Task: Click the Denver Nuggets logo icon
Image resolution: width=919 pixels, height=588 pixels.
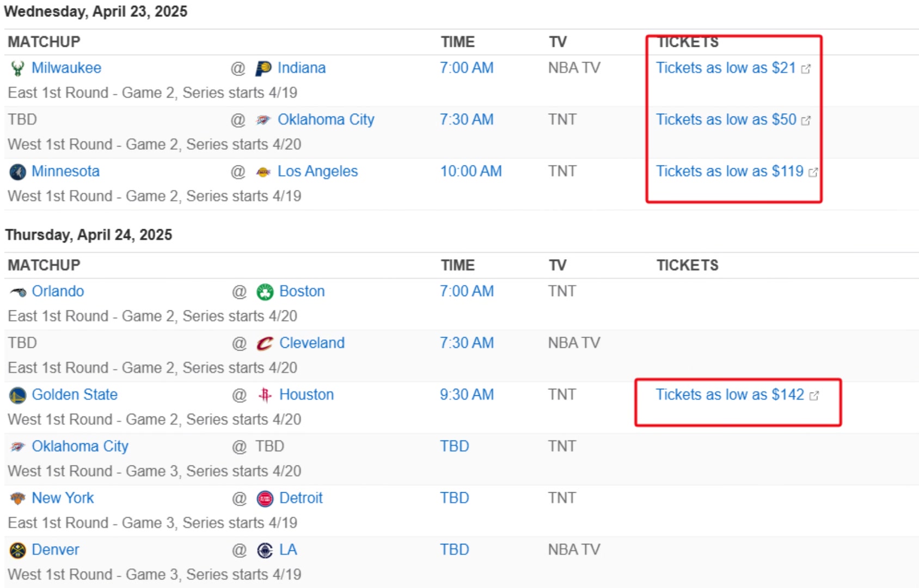Action: pyautogui.click(x=17, y=550)
